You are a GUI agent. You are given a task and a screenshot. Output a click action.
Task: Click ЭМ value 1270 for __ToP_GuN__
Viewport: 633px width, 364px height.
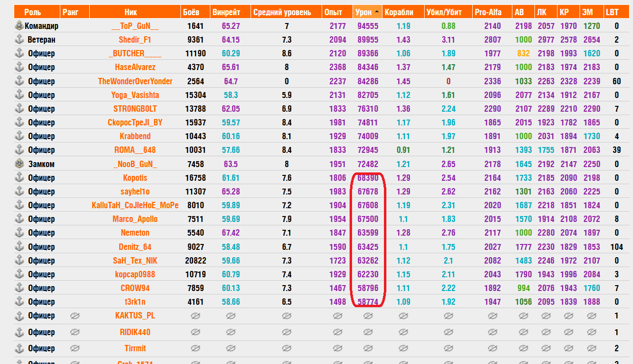pos(591,26)
